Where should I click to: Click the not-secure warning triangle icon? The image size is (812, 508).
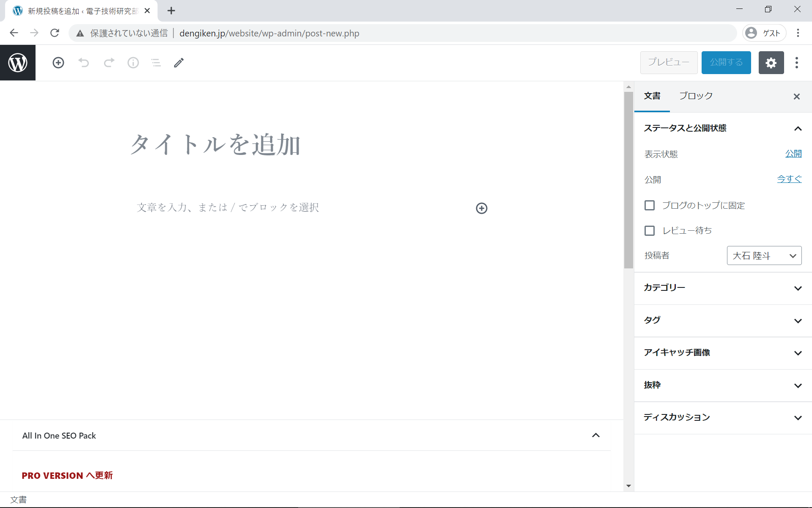tap(80, 33)
